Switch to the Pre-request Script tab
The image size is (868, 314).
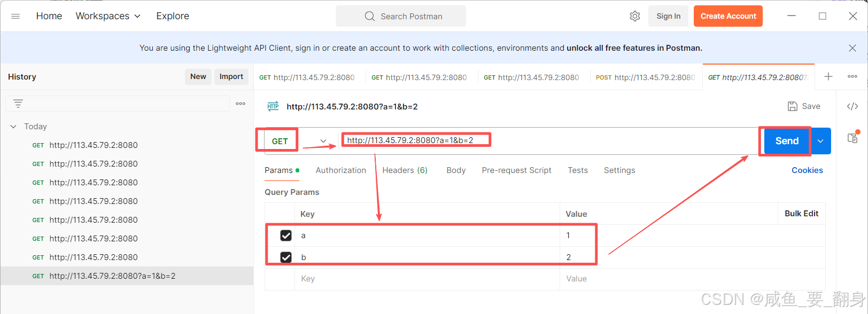click(516, 170)
